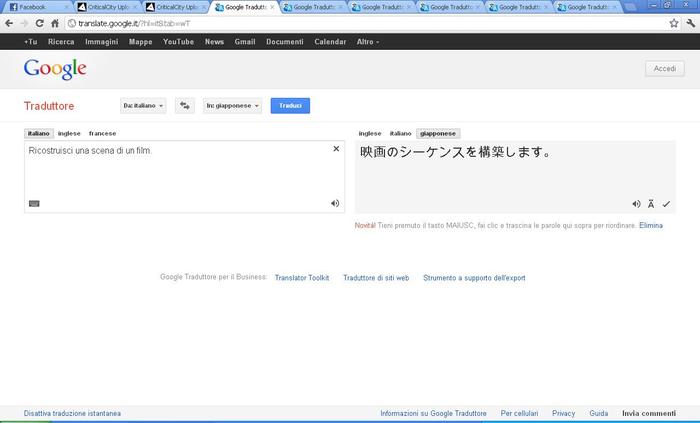
Task: Bookmark this page with the star icon
Action: [x=674, y=23]
